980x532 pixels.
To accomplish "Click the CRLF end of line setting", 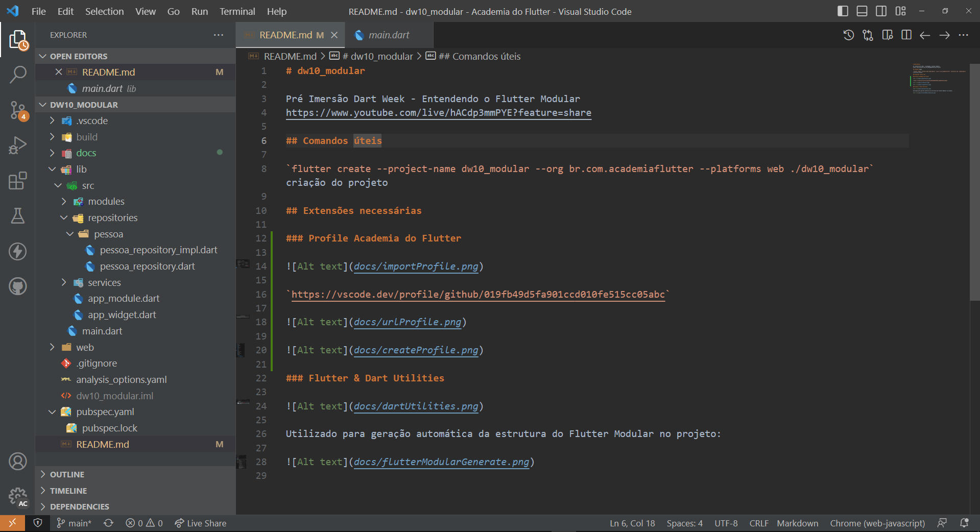I will point(759,523).
